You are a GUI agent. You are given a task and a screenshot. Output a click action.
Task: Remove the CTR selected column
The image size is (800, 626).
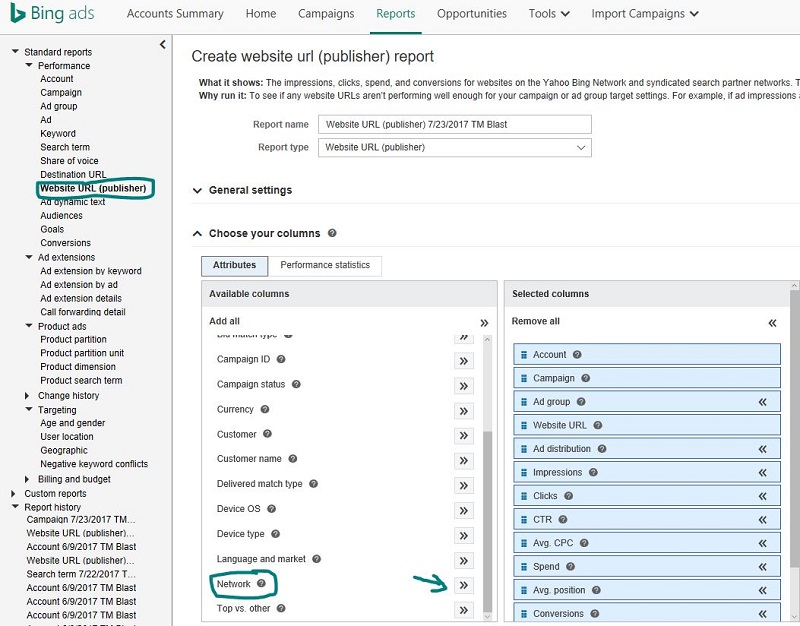pyautogui.click(x=762, y=520)
